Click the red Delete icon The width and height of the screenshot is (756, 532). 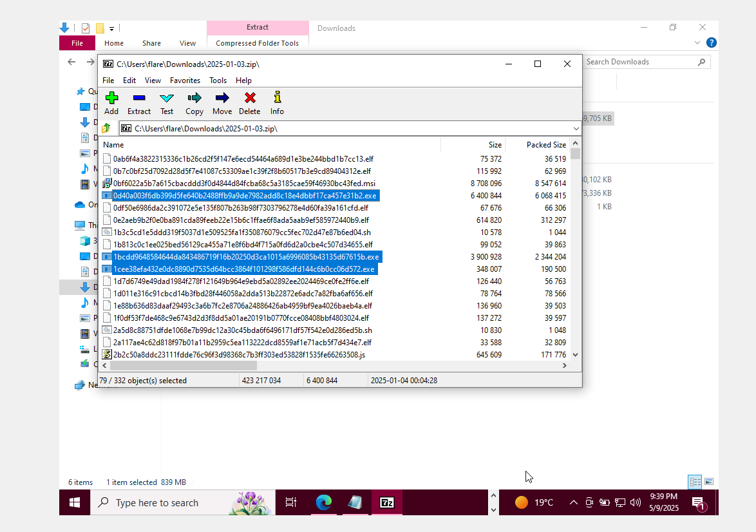coord(250,98)
